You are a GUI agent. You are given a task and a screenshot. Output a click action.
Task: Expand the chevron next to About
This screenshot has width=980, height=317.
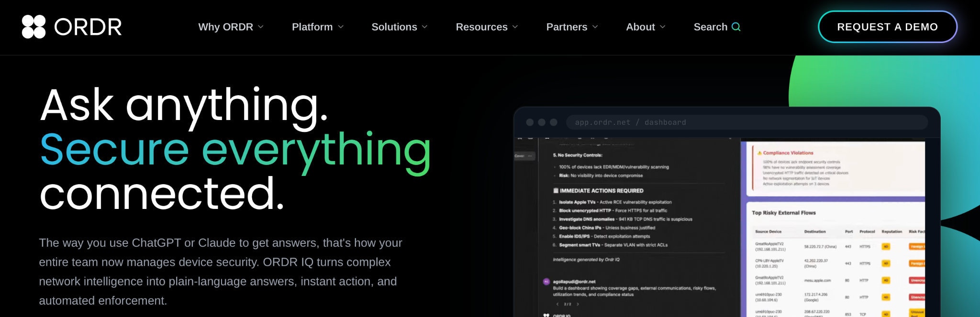663,27
